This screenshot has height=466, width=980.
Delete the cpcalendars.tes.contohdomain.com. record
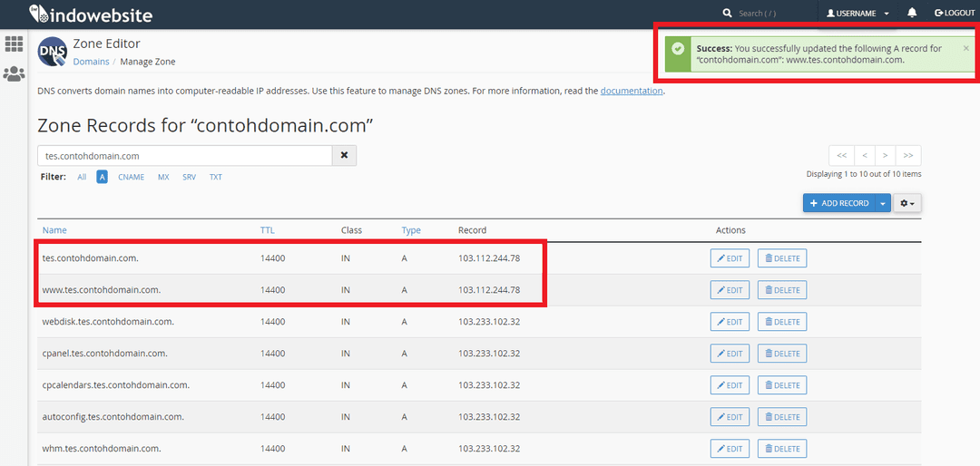(x=782, y=384)
